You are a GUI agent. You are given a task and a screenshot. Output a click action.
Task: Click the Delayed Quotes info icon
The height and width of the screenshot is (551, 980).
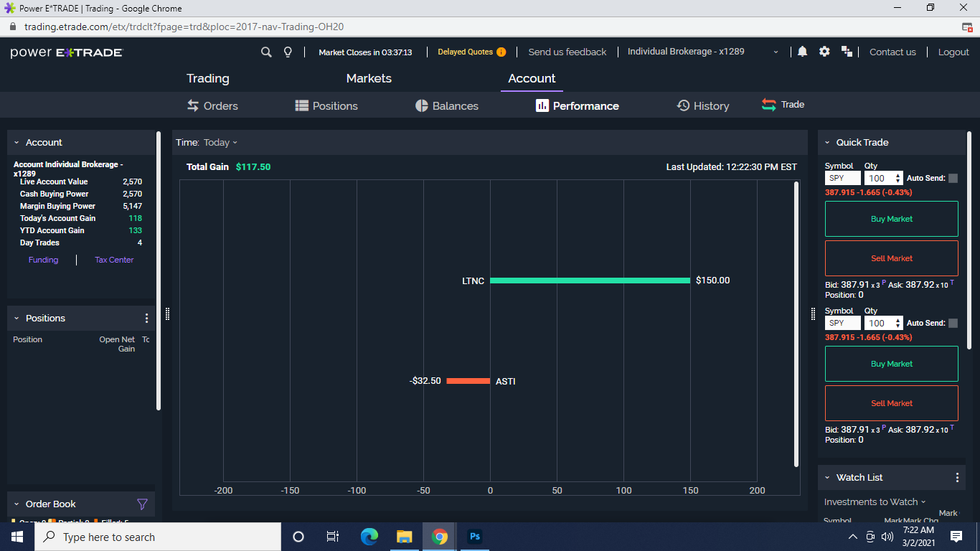tap(501, 52)
